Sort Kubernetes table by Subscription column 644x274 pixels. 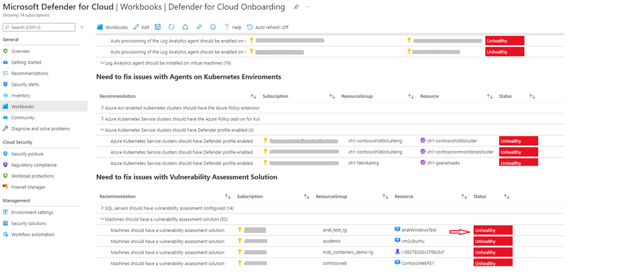tap(332, 96)
